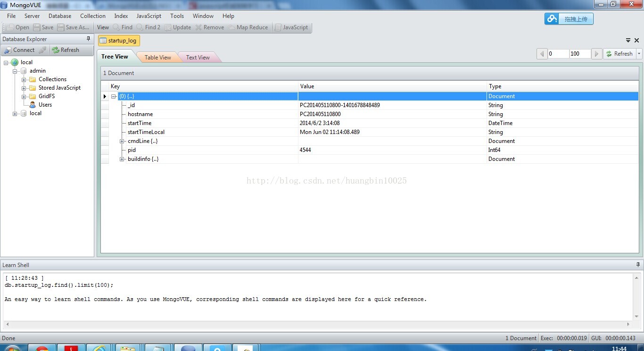
Task: Select the hostname row
Action: click(370, 114)
